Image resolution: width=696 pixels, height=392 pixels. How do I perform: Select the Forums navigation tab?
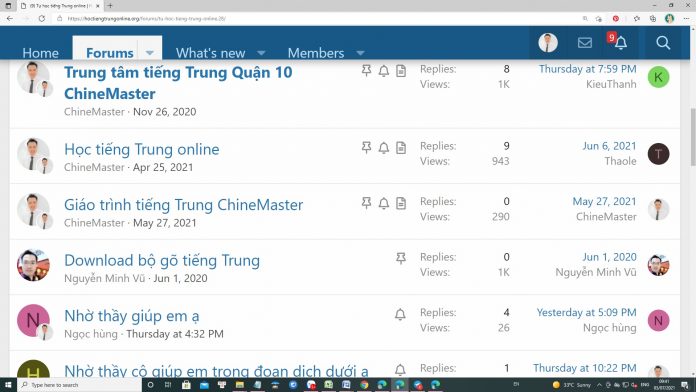point(110,53)
